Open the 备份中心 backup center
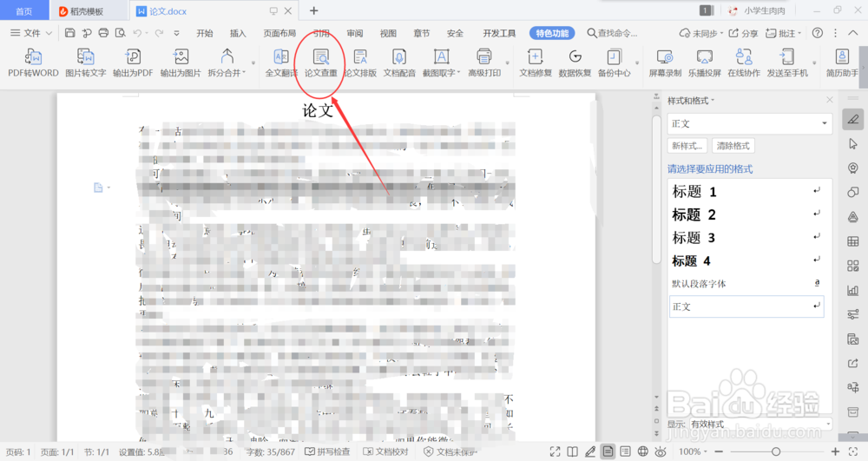The height and width of the screenshot is (461, 868). (x=614, y=63)
